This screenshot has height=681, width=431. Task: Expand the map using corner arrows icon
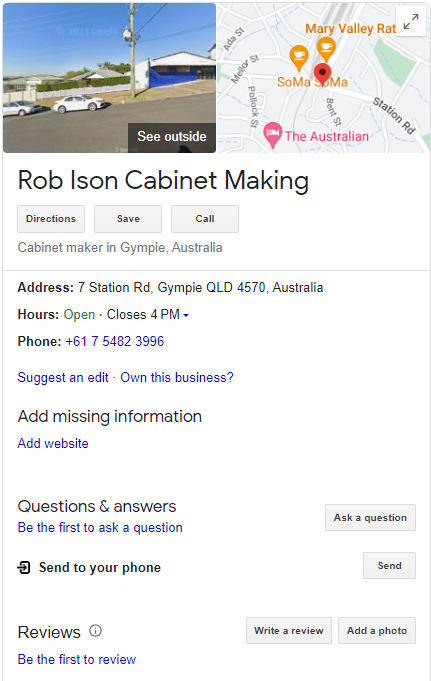click(411, 21)
